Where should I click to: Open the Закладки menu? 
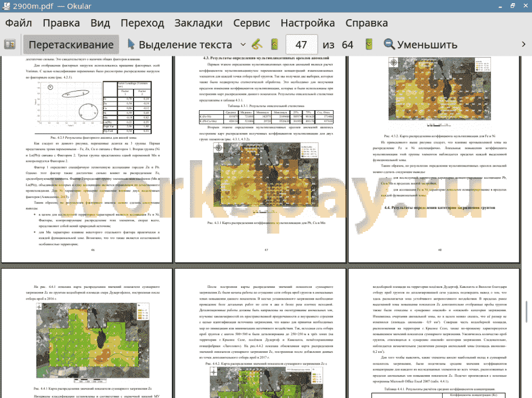[x=198, y=23]
